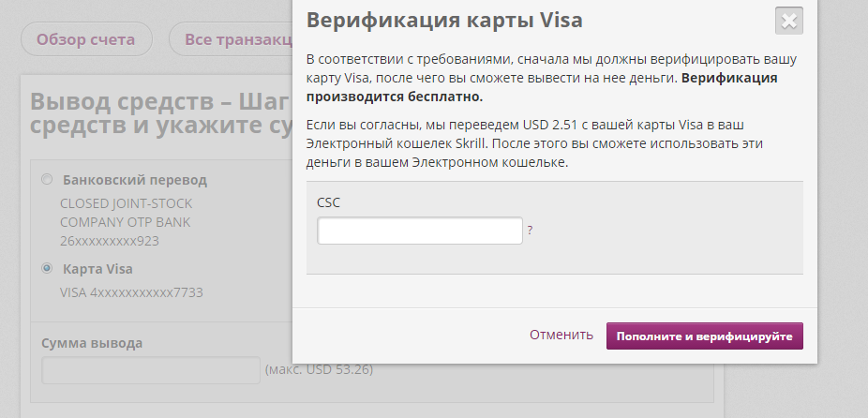Click the question mark help icon beside CSC
The height and width of the screenshot is (418, 868).
[530, 230]
